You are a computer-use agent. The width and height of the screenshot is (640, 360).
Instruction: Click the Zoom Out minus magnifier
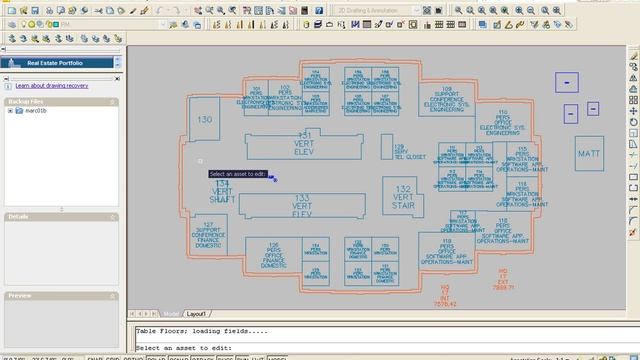point(531,10)
